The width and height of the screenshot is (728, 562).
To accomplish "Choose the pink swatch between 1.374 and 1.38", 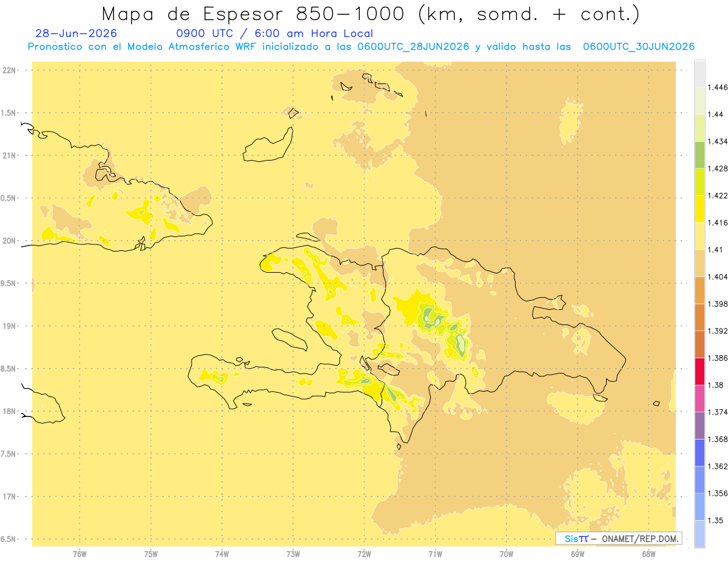I will 699,398.
